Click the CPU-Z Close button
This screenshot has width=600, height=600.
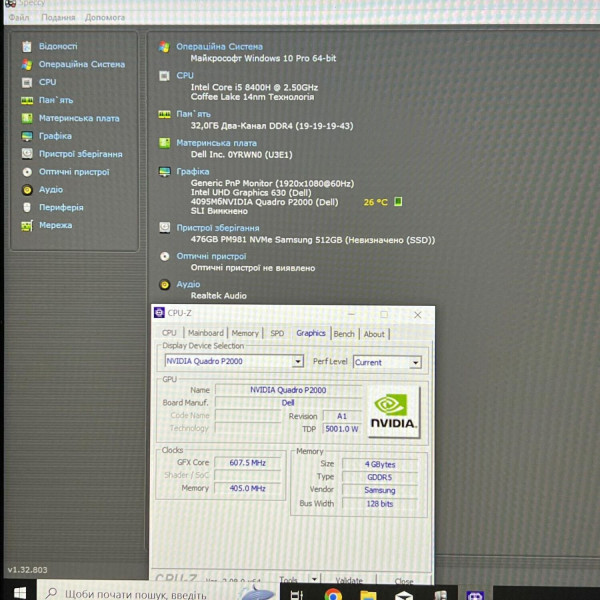coord(404,581)
